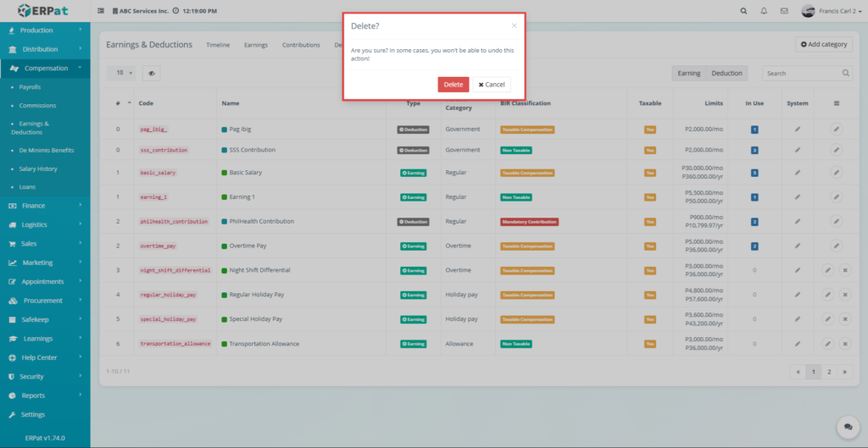Click the Pag Ibig teal color swatch
The width and height of the screenshot is (868, 448).
click(x=225, y=130)
